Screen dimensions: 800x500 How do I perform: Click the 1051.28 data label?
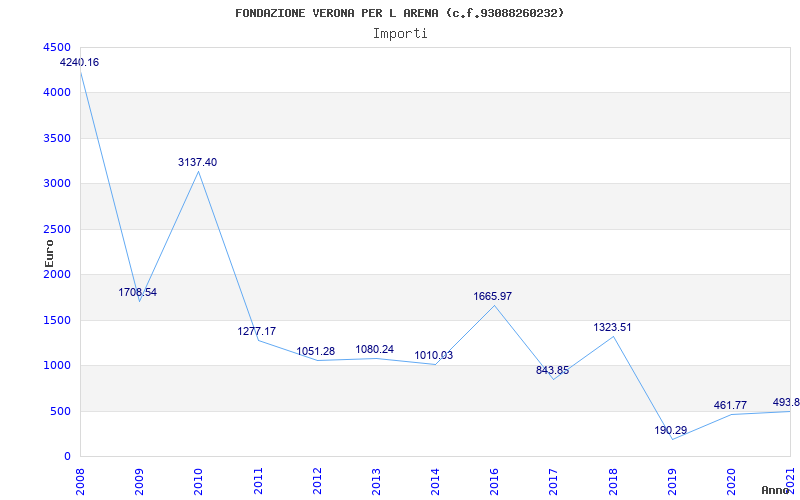click(316, 351)
